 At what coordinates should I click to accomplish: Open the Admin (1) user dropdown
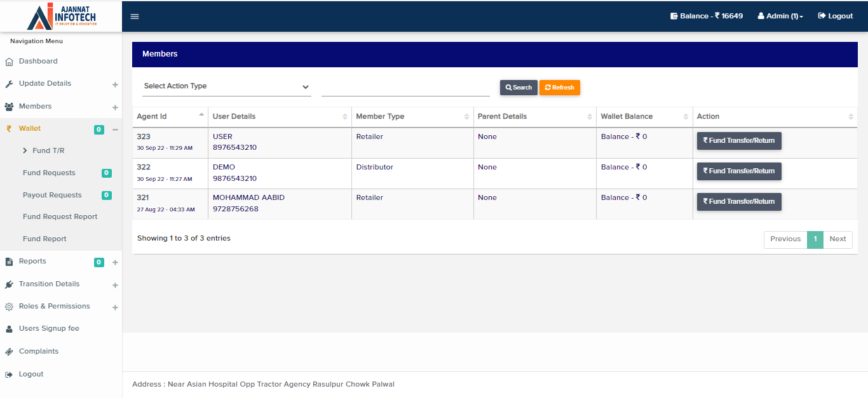click(x=780, y=17)
